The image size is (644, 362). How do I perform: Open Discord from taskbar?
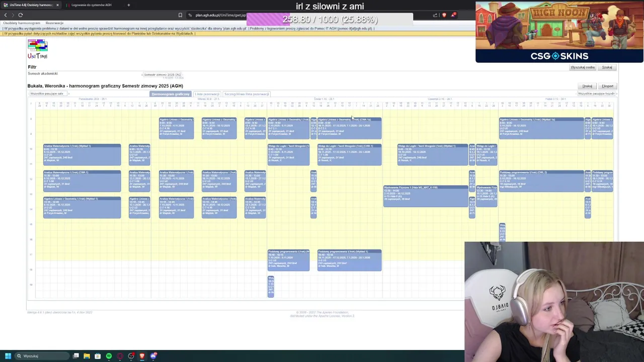[153, 356]
